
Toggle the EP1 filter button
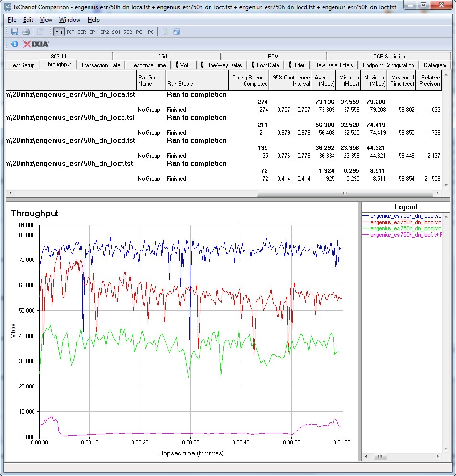93,32
